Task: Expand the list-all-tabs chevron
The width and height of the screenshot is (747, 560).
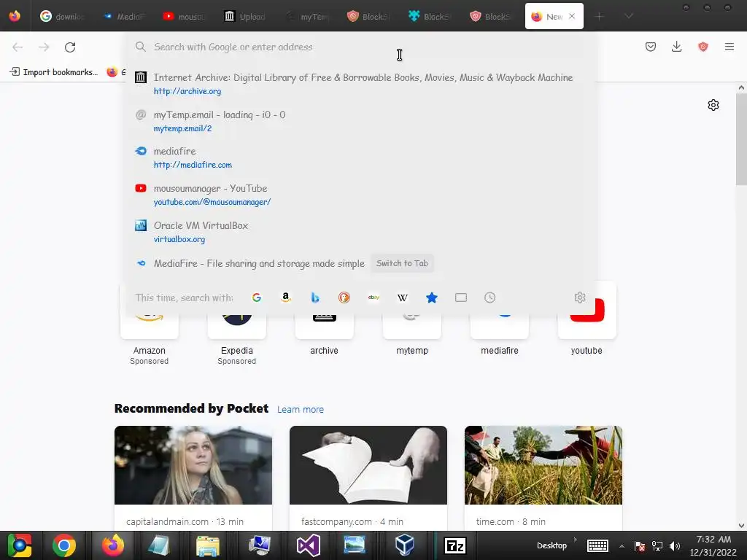Action: (x=629, y=16)
